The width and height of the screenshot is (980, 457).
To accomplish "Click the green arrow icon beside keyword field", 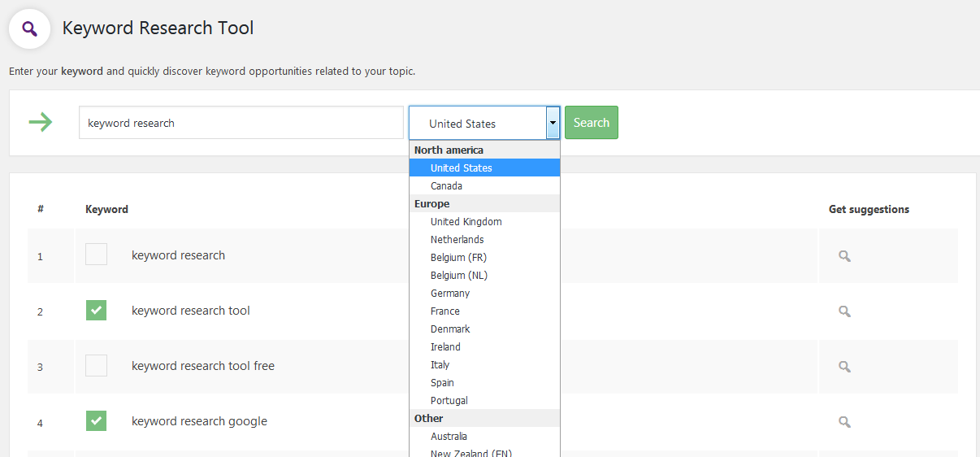I will click(41, 123).
